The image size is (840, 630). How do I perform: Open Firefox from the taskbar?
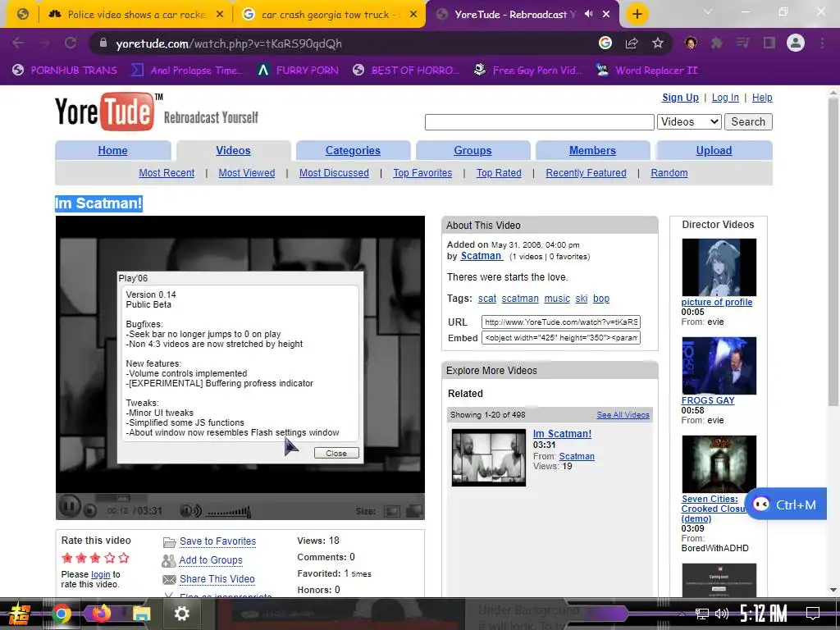[x=101, y=614]
